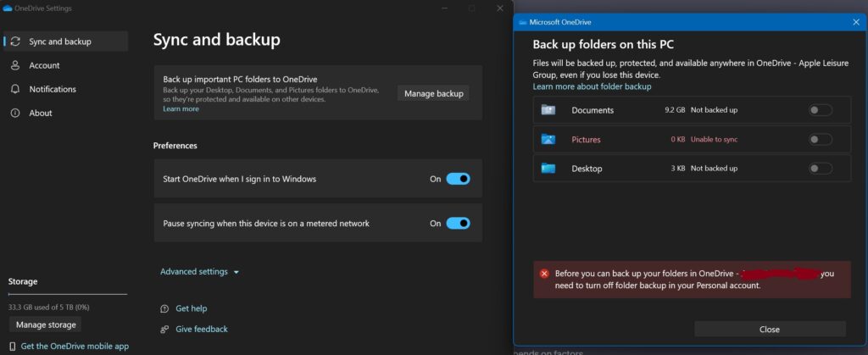
Task: Click the '0 KB' Pictures size
Action: click(x=678, y=139)
